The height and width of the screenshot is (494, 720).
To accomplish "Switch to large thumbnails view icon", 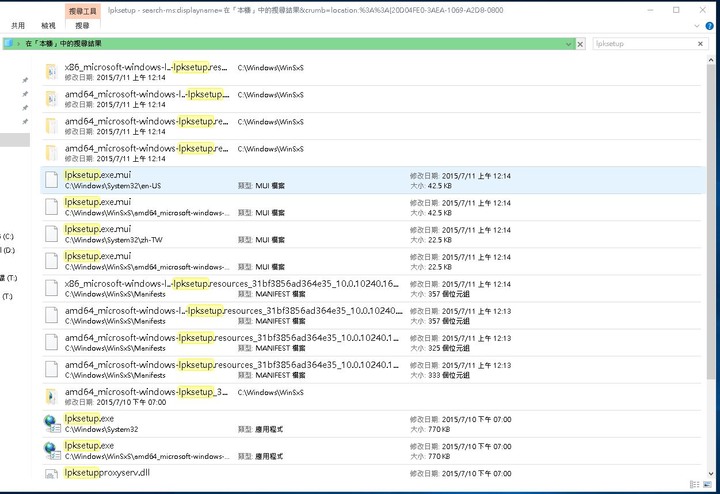I will pyautogui.click(x=709, y=485).
